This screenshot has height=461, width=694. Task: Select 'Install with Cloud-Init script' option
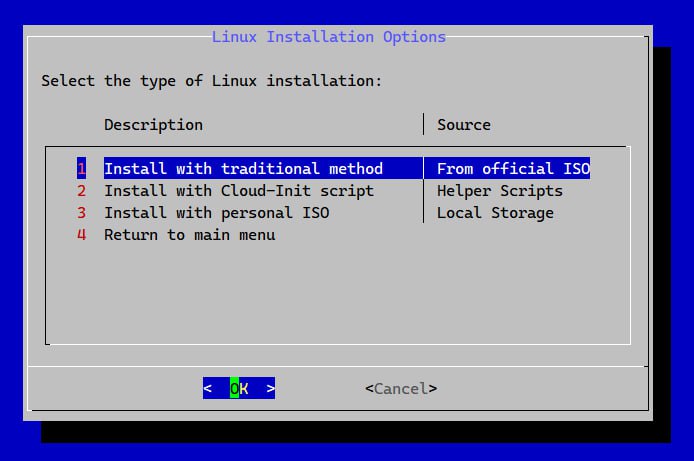coord(239,191)
